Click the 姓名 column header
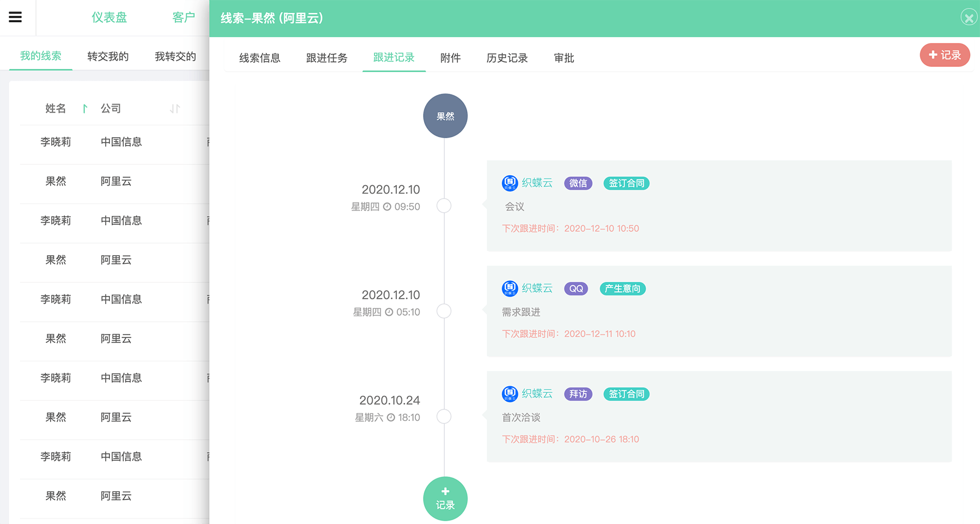 56,108
